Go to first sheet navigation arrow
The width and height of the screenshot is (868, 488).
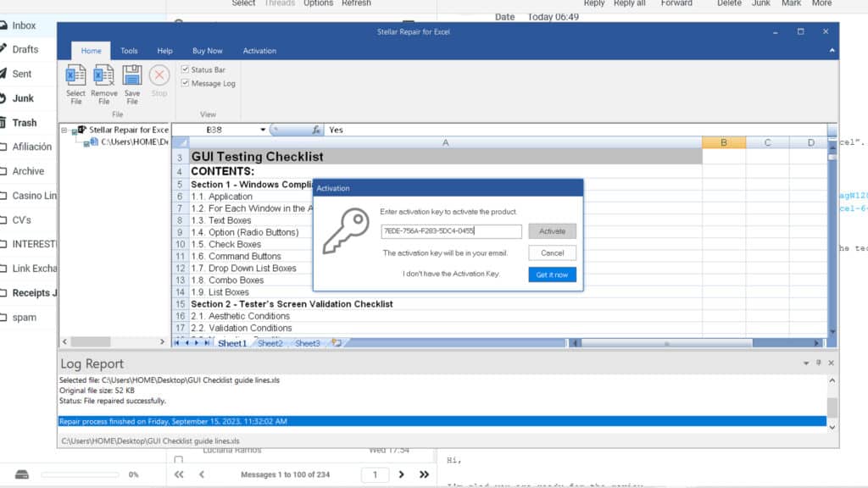(x=177, y=343)
